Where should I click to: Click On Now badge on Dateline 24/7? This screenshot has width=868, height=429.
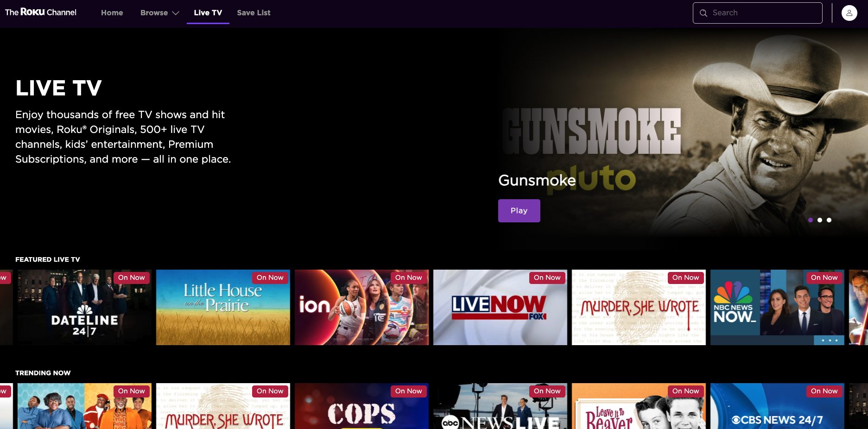[132, 278]
